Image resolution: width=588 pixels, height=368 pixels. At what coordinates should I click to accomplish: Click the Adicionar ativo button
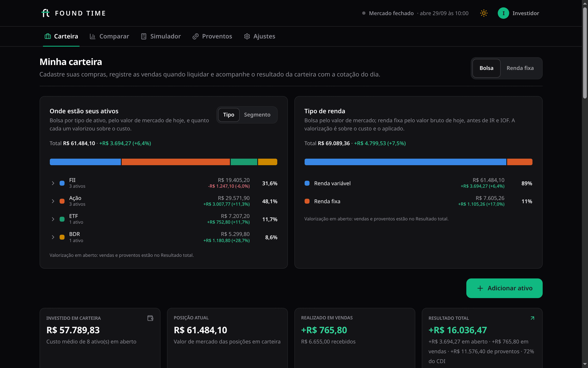[x=504, y=288]
